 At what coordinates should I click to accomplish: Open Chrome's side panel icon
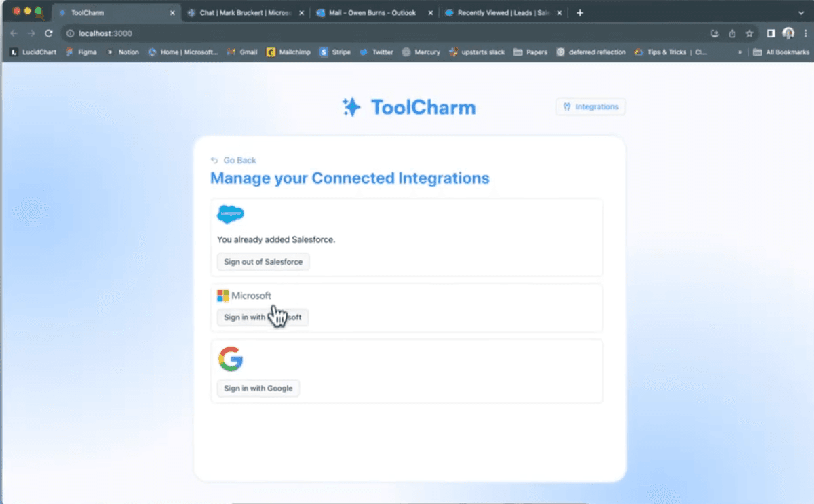point(770,33)
